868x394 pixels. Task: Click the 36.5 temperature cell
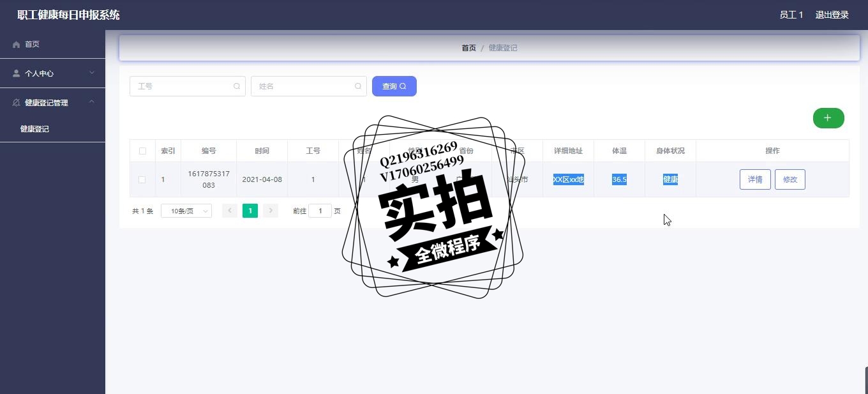pyautogui.click(x=619, y=179)
